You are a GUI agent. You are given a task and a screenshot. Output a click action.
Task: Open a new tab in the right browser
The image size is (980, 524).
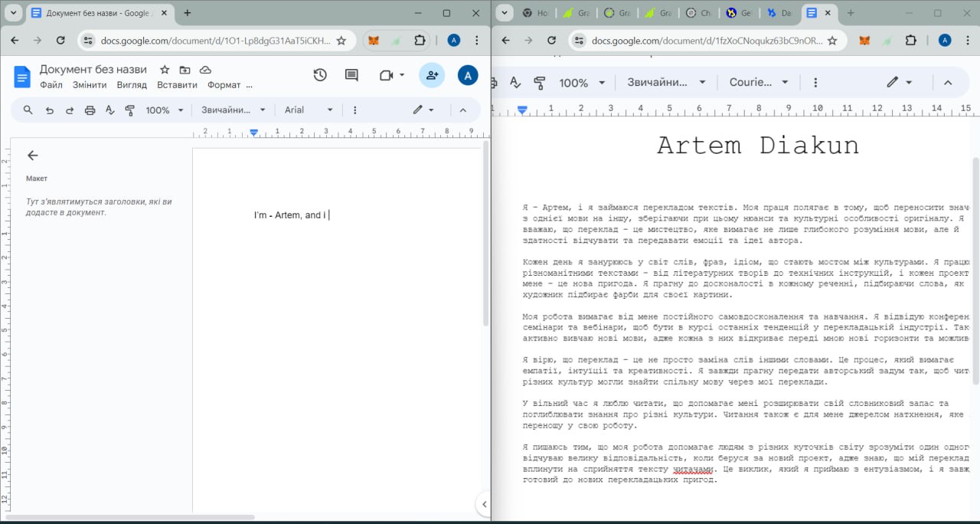tap(851, 13)
